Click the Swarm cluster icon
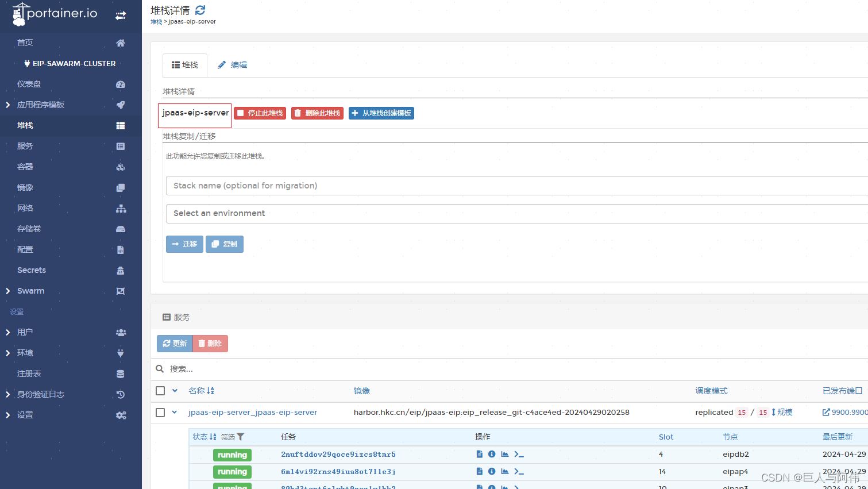 click(121, 291)
